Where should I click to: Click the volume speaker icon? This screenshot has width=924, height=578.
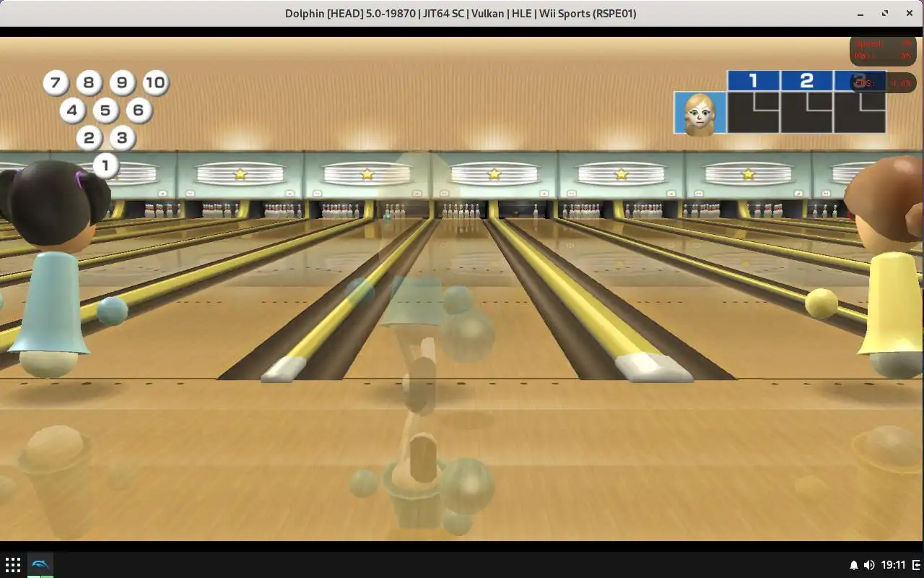tap(869, 565)
